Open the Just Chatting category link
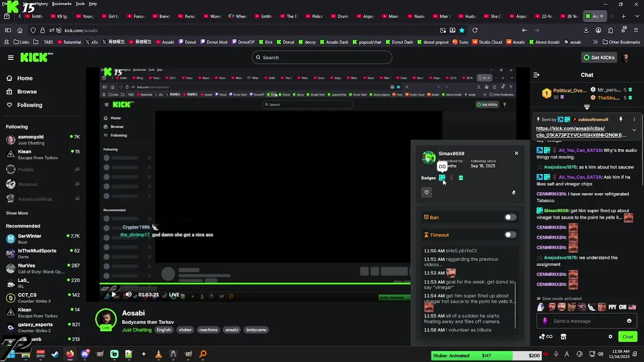The height and width of the screenshot is (362, 644). click(x=136, y=330)
